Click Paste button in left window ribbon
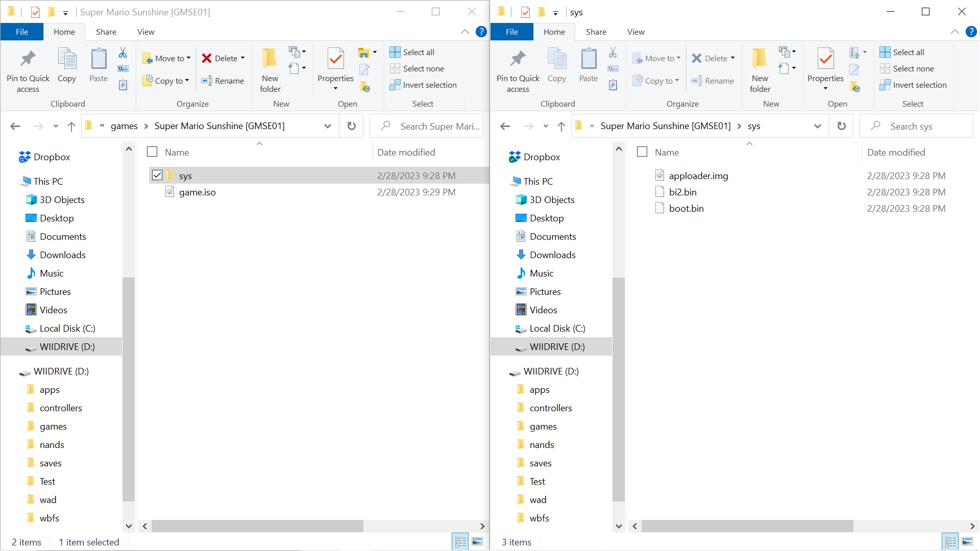The height and width of the screenshot is (551, 980). (99, 65)
